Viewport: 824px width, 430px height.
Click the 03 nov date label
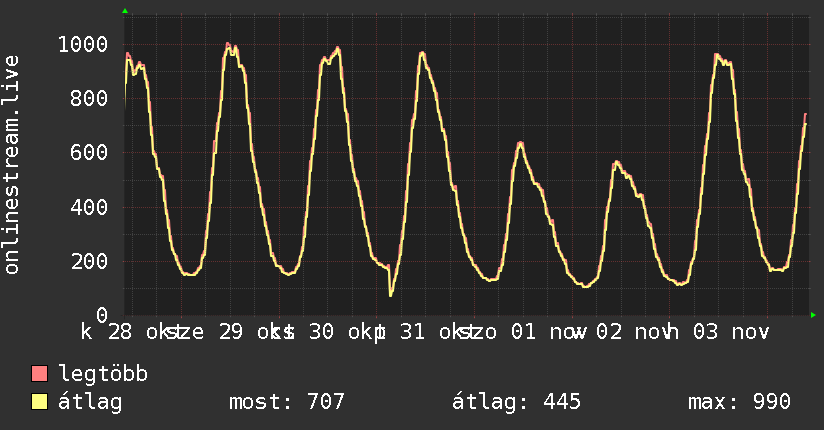pos(731,332)
